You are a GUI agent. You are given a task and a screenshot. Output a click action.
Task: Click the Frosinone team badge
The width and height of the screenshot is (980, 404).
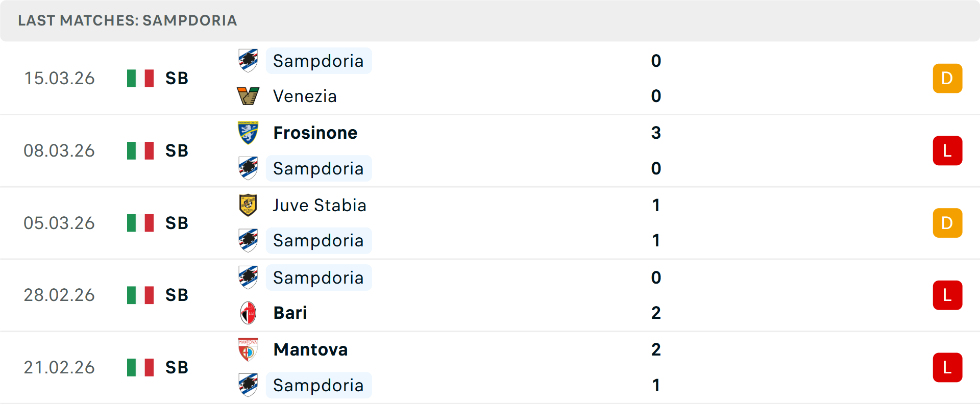coord(248,133)
